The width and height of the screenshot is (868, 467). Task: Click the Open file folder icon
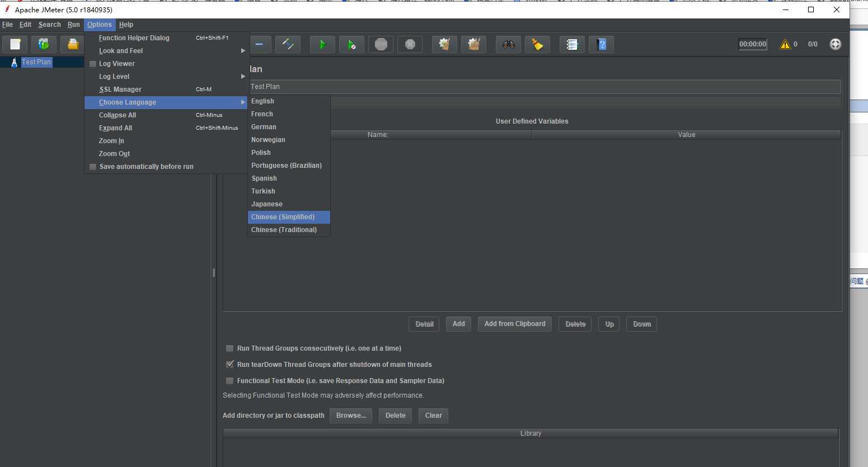[73, 44]
